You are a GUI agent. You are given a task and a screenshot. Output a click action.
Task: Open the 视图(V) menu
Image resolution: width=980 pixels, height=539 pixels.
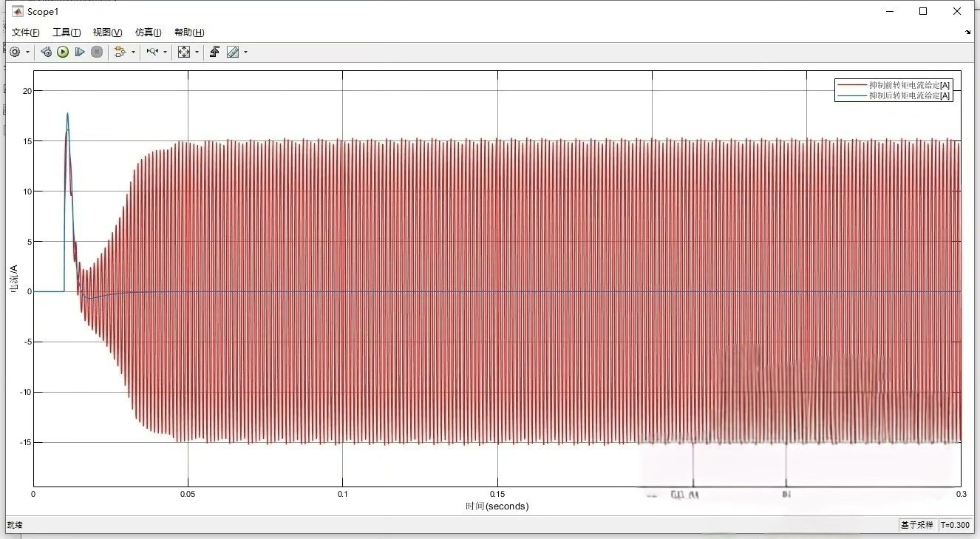(107, 33)
